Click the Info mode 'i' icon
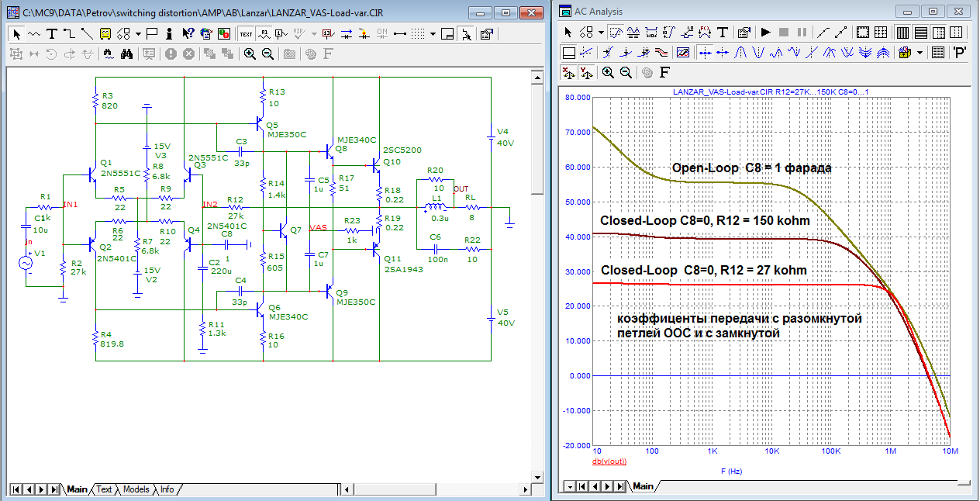 coord(169,33)
